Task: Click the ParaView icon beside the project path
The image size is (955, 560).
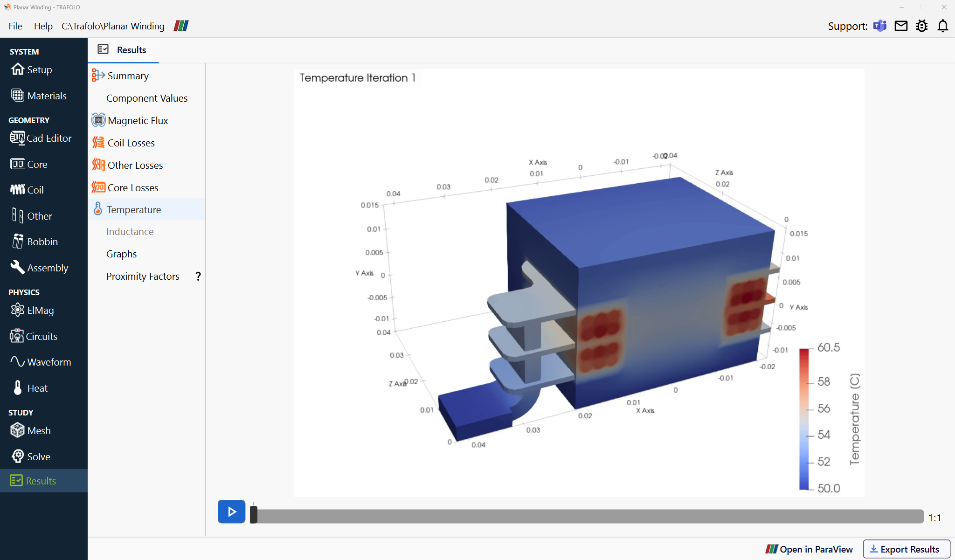Action: (x=181, y=26)
